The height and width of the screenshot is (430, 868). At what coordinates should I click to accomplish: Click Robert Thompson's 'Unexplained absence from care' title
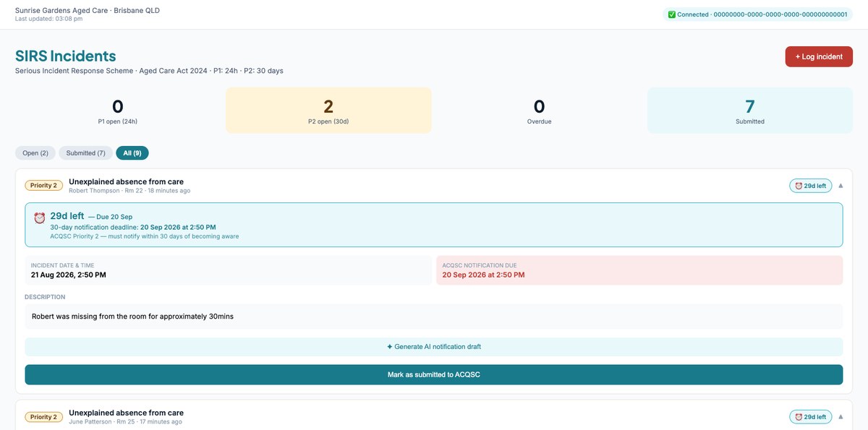pos(126,181)
